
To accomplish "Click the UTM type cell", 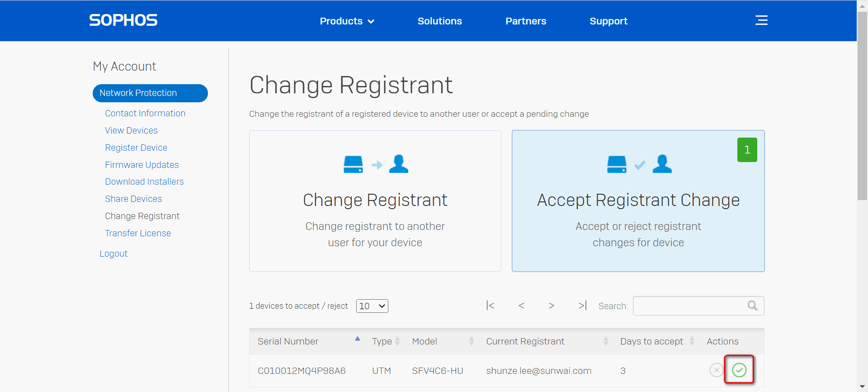I will 382,371.
